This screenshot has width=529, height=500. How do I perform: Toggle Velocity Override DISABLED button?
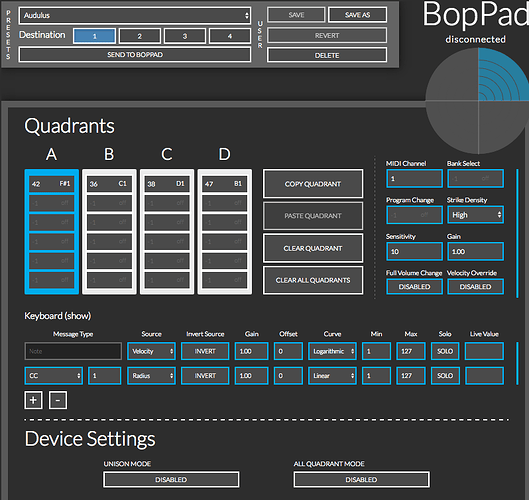tap(475, 287)
